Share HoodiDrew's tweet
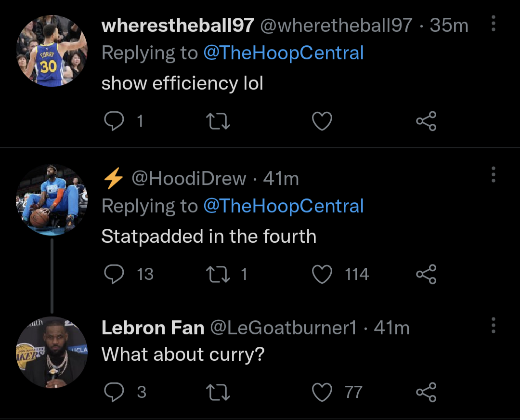 [426, 274]
